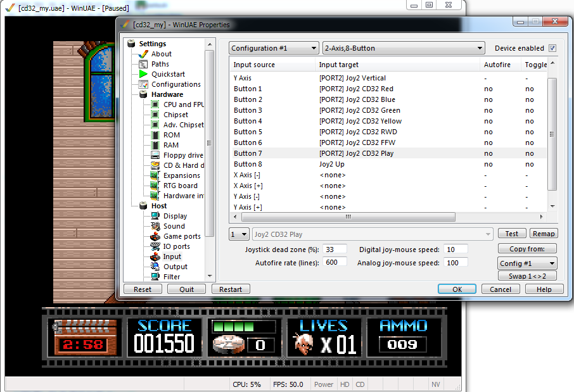This screenshot has height=392, width=574.
Task: Click the Display monitor icon
Action: click(155, 216)
